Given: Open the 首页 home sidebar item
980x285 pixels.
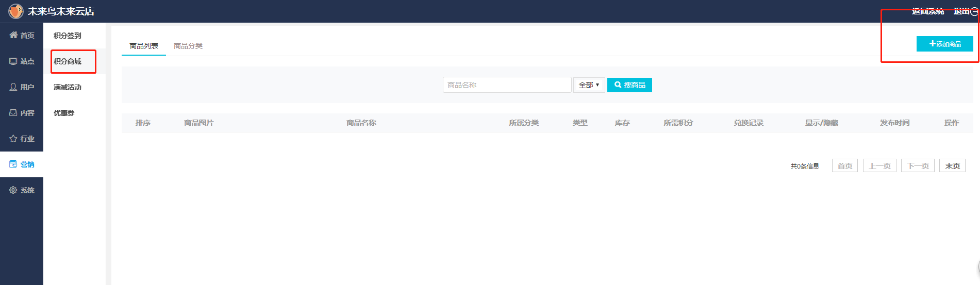Looking at the screenshot, I should coord(22,36).
